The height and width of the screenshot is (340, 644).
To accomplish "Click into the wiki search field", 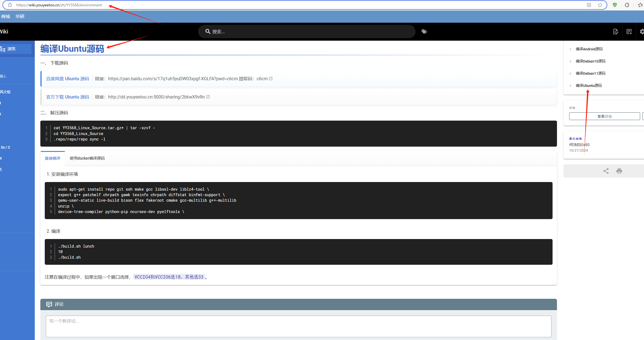I will click(x=307, y=32).
